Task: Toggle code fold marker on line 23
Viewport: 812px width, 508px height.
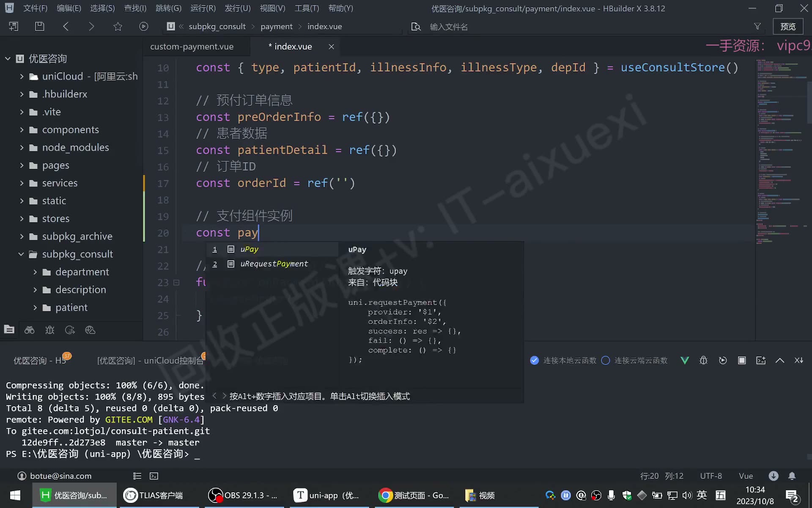Action: (x=176, y=282)
